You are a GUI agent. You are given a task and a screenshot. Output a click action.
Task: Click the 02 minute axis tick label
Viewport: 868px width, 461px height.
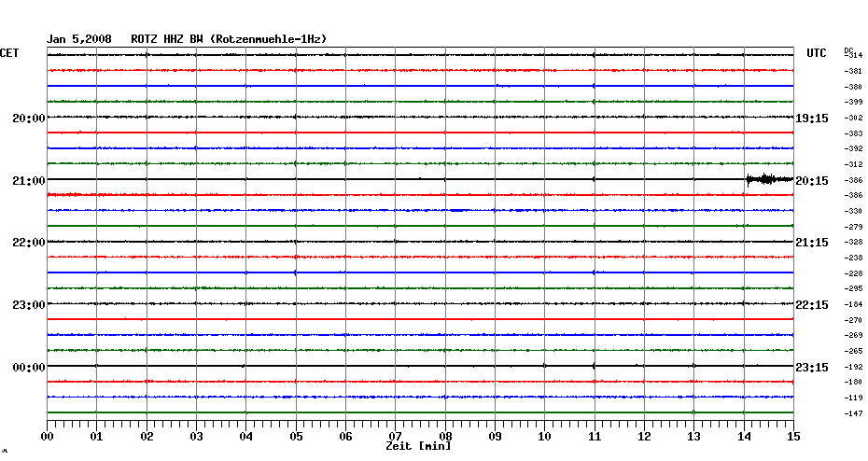[147, 437]
